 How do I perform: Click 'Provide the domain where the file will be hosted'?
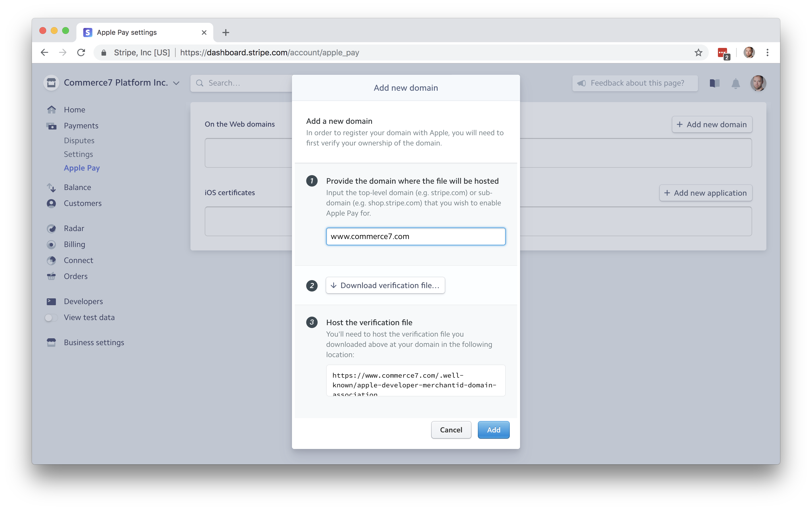(412, 181)
